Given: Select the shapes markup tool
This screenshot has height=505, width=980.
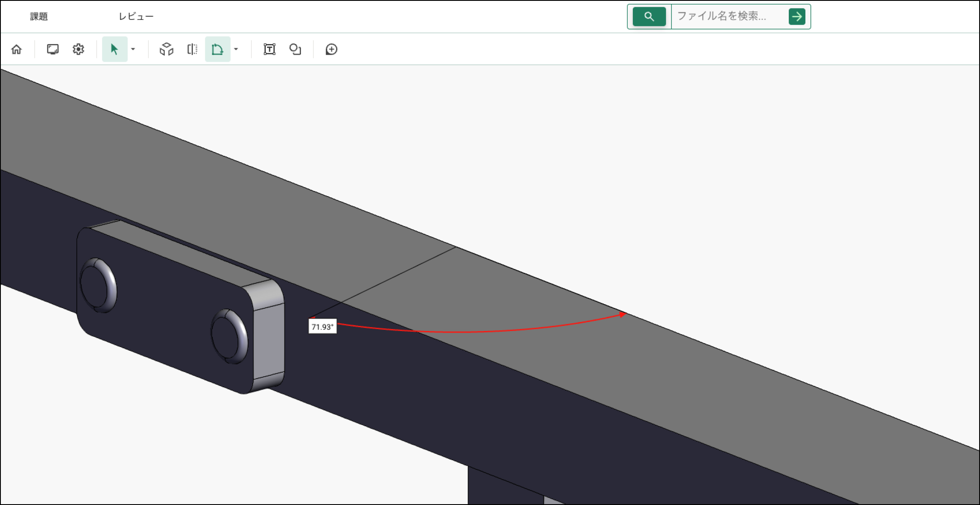Looking at the screenshot, I should point(295,50).
